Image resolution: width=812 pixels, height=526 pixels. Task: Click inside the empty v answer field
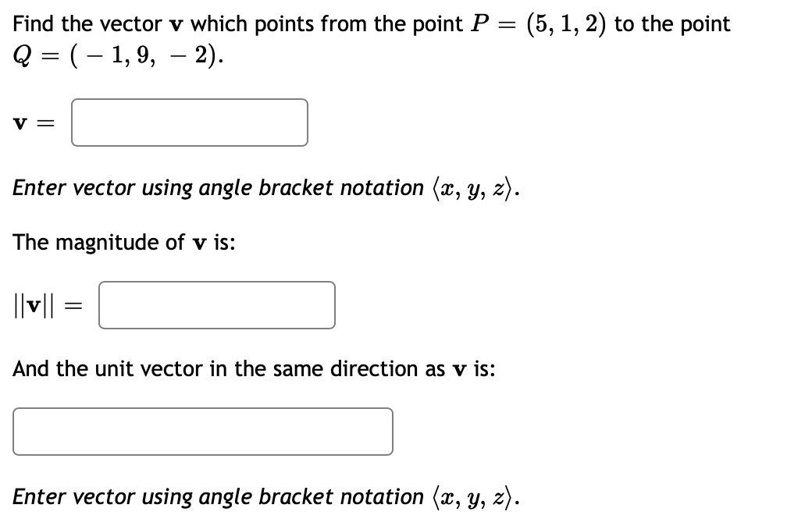(x=189, y=123)
